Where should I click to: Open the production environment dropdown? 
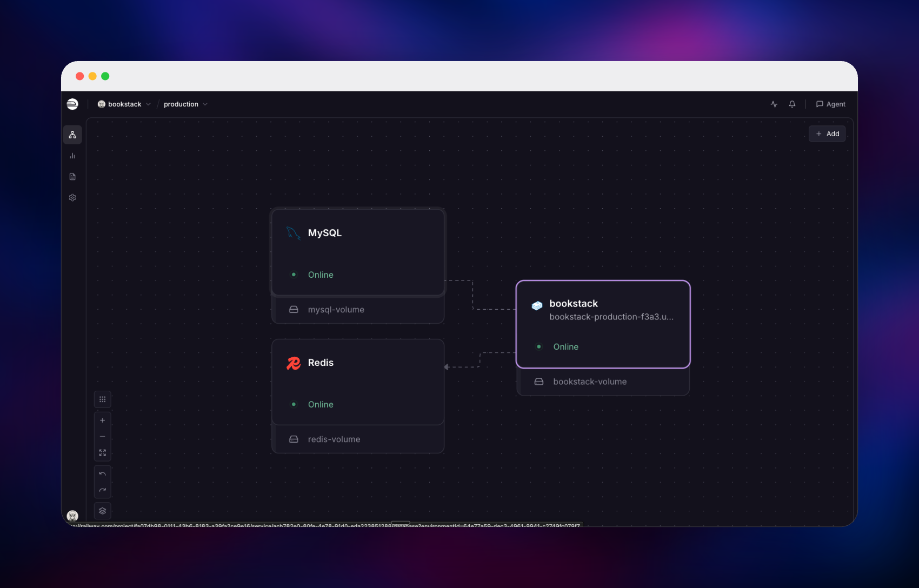(x=185, y=104)
